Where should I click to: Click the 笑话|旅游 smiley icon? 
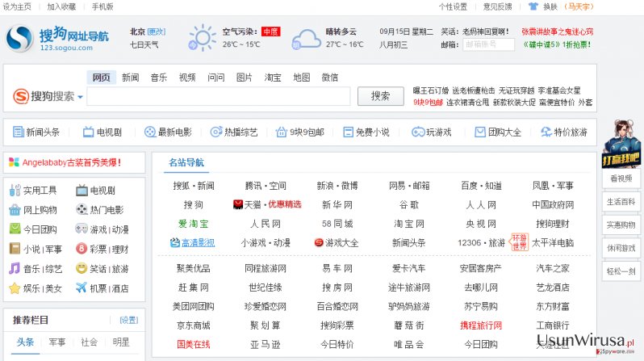pos(82,268)
